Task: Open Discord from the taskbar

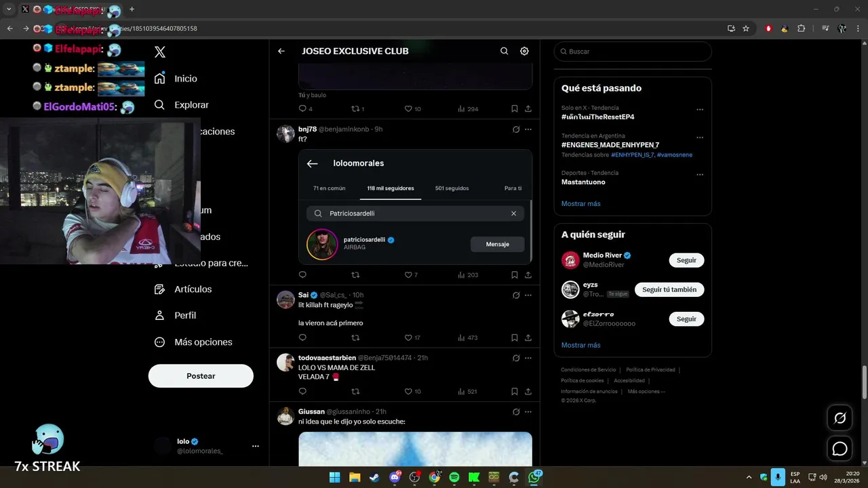Action: point(395,477)
